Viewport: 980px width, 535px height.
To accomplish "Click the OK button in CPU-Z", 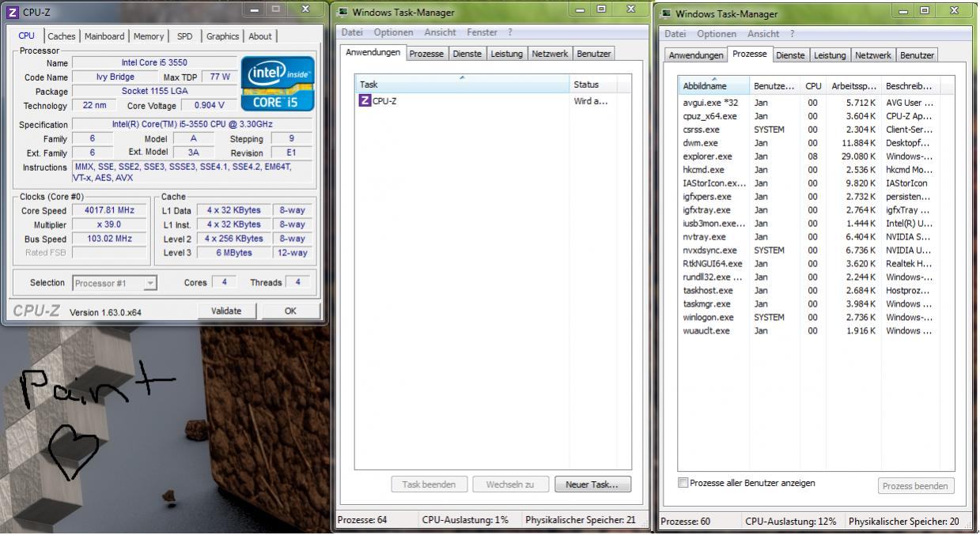I will coord(290,311).
